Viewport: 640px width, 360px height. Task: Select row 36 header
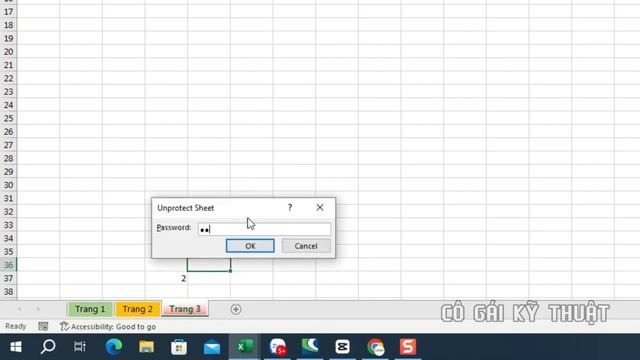pos(8,265)
